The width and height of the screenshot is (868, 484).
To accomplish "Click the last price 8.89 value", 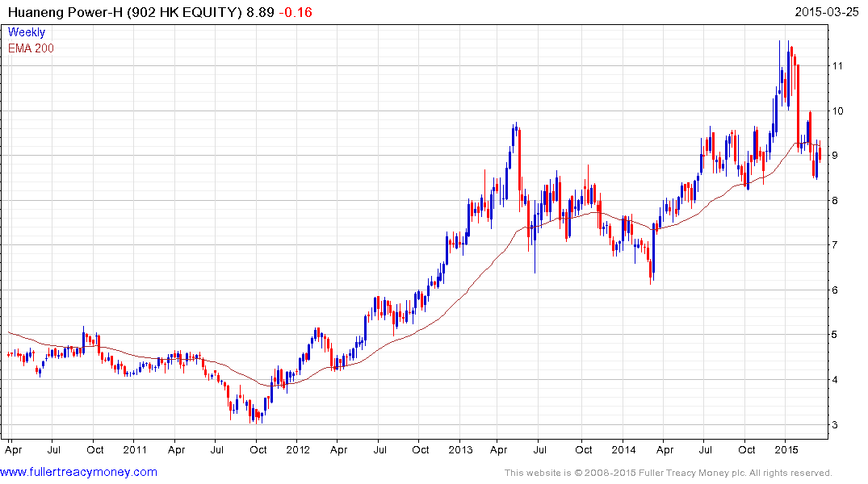I will (260, 11).
